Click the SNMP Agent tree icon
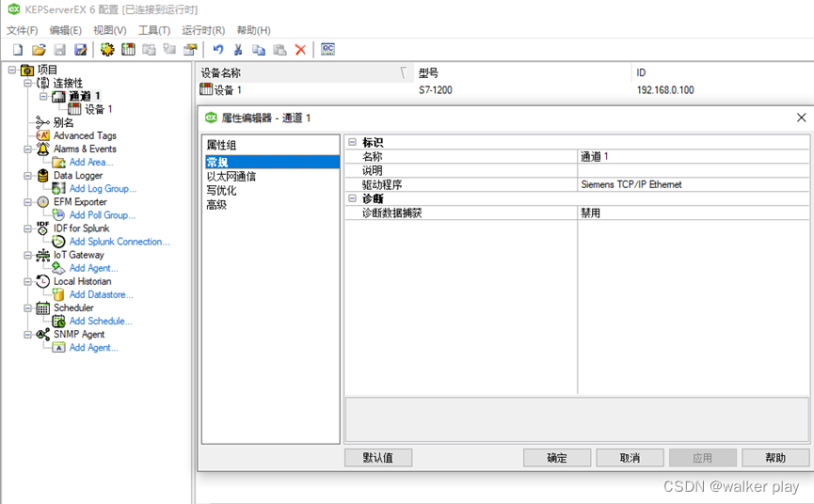The image size is (814, 504). pos(43,335)
